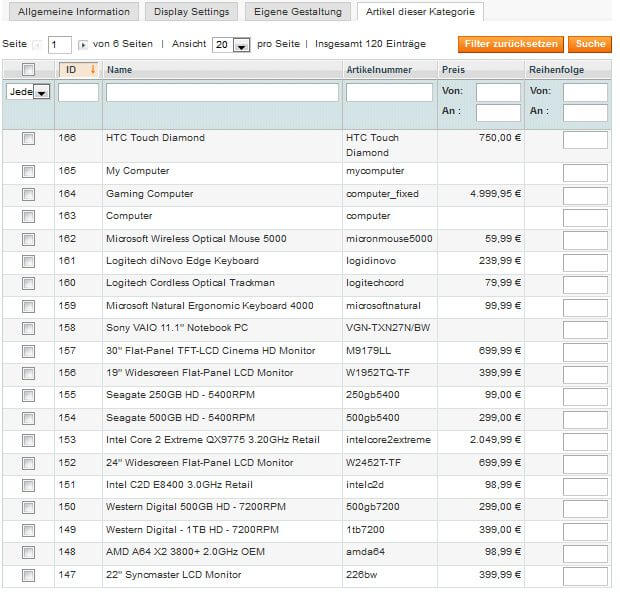The width and height of the screenshot is (620, 593).
Task: Tick checkbox for ID 163 Computer
Action: [28, 216]
